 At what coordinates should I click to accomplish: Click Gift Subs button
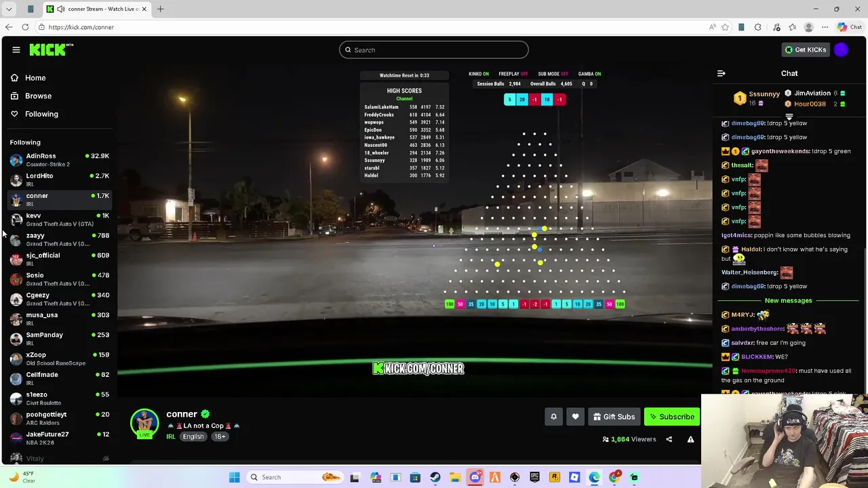pyautogui.click(x=614, y=417)
